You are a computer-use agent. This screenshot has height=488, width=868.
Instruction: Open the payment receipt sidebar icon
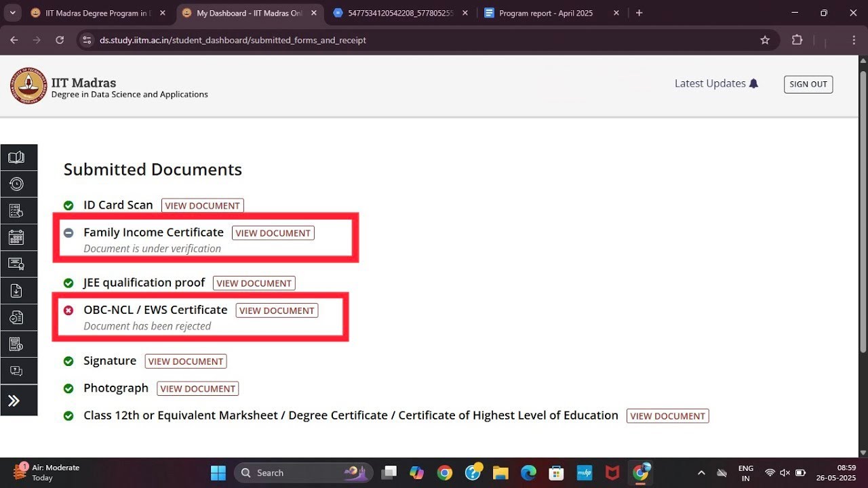click(16, 344)
